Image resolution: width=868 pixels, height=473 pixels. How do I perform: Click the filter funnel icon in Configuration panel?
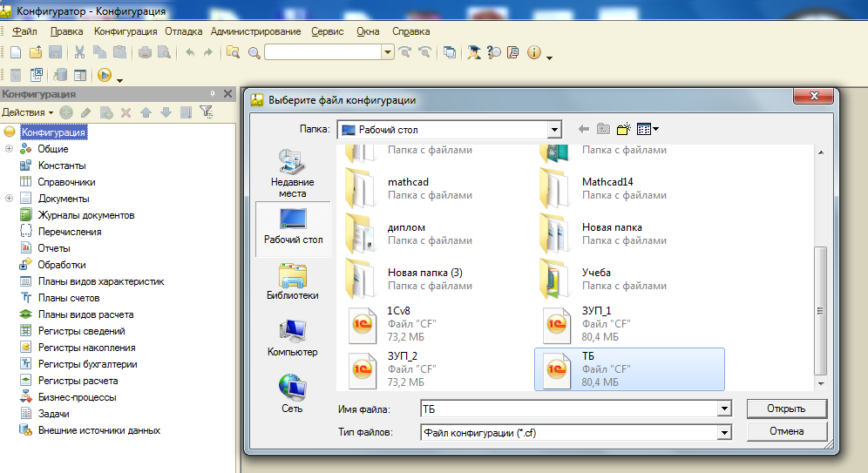[206, 112]
